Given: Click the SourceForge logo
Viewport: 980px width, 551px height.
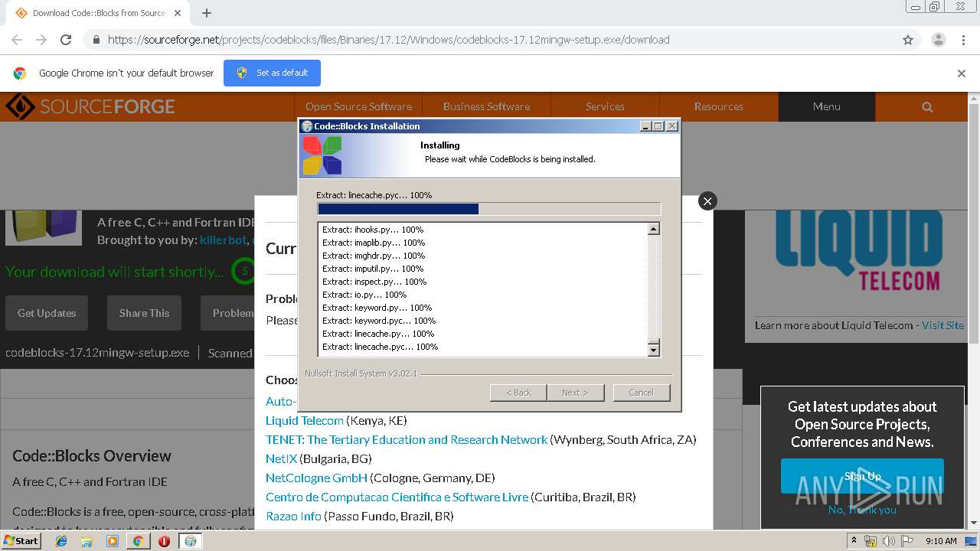Looking at the screenshot, I should click(x=90, y=106).
